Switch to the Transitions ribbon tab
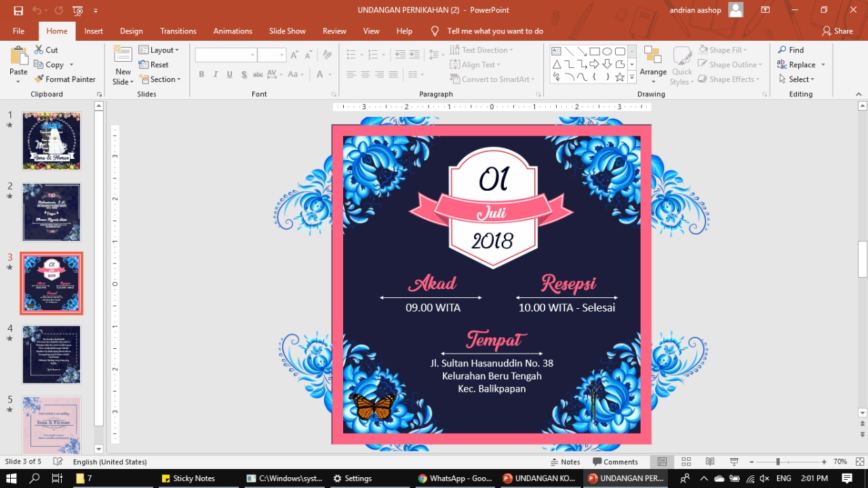This screenshot has height=488, width=868. click(x=178, y=31)
